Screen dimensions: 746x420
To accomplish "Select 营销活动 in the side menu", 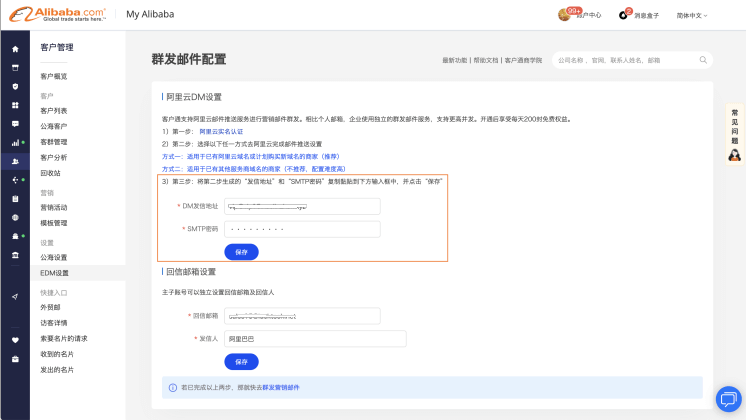I will (54, 208).
